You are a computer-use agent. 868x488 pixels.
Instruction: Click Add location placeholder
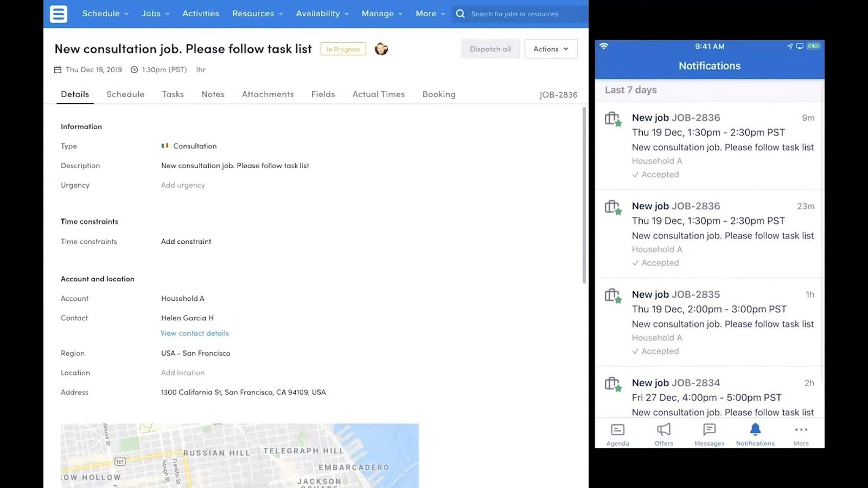click(183, 373)
